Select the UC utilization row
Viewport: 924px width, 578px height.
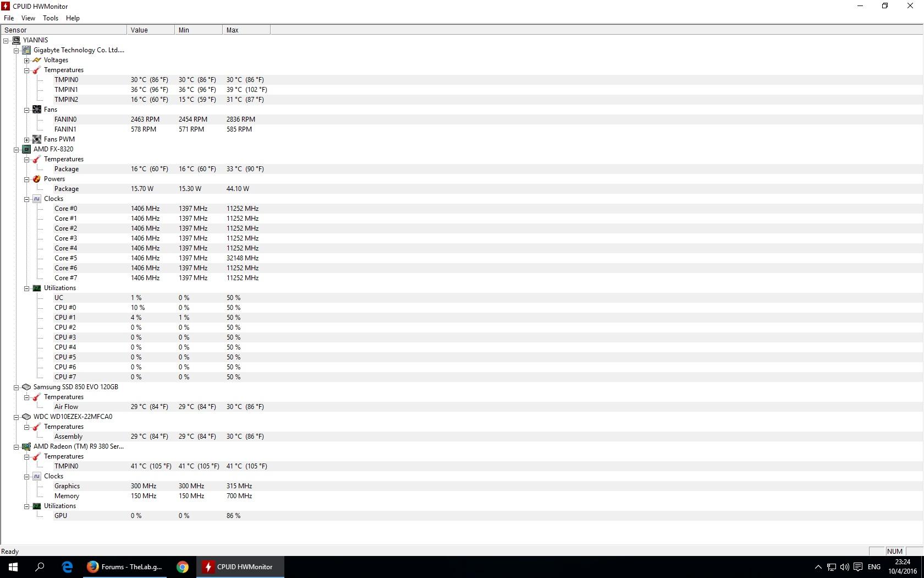(x=462, y=298)
